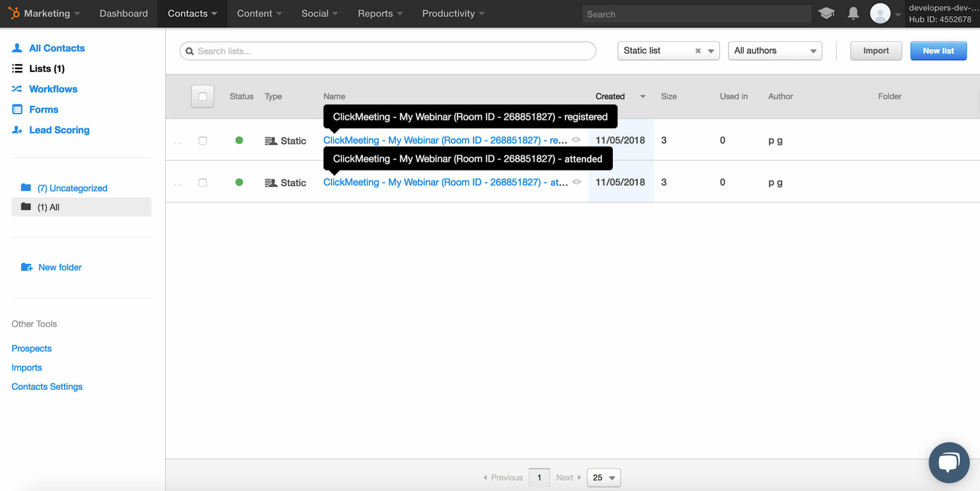Click the Forms icon in sidebar

coord(17,109)
